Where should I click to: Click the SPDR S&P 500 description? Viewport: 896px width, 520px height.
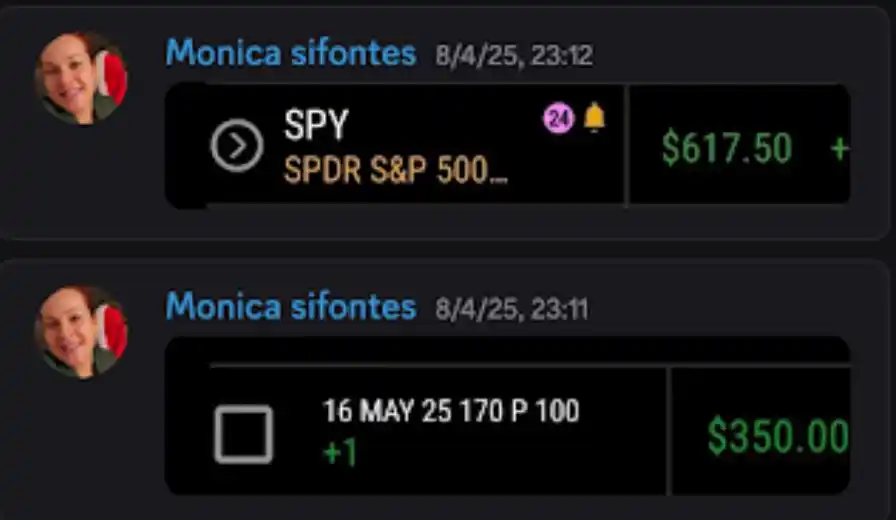point(395,170)
